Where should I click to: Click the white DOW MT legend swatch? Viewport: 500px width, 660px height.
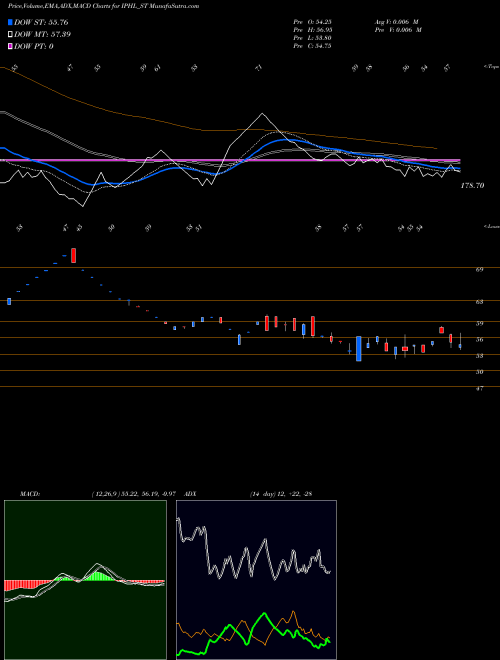click(x=10, y=35)
